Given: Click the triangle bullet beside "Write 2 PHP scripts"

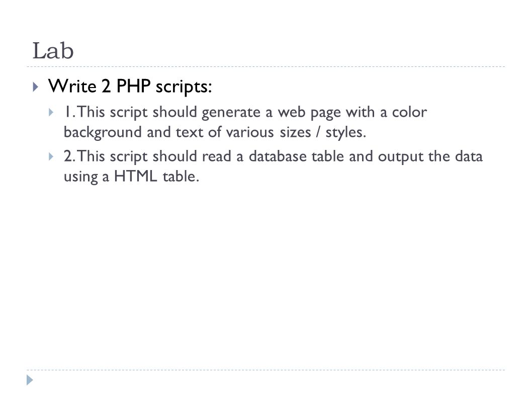Looking at the screenshot, I should (36, 87).
